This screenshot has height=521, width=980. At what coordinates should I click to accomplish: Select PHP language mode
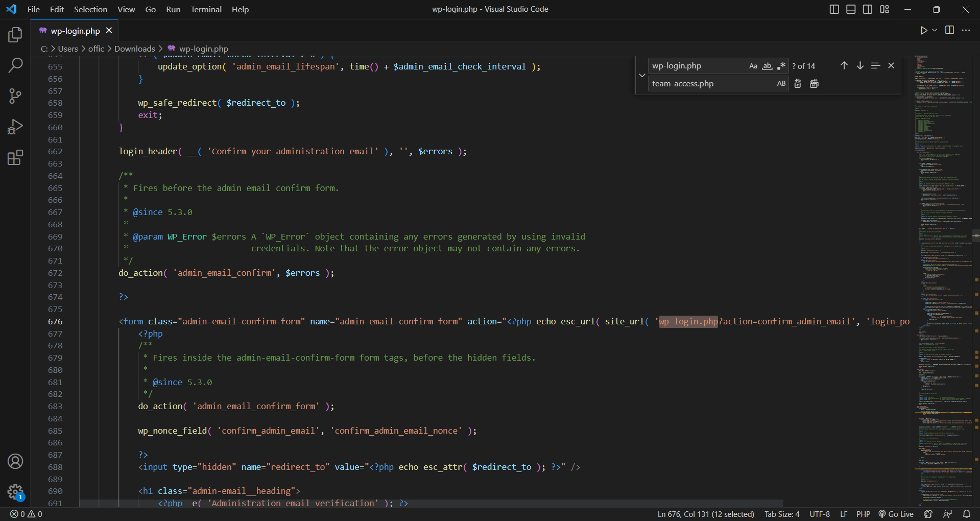coord(863,514)
